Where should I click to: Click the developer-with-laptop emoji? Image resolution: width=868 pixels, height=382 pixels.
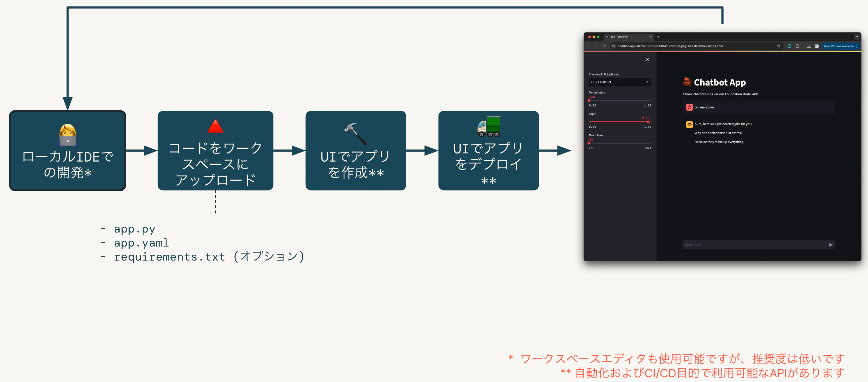[x=68, y=135]
